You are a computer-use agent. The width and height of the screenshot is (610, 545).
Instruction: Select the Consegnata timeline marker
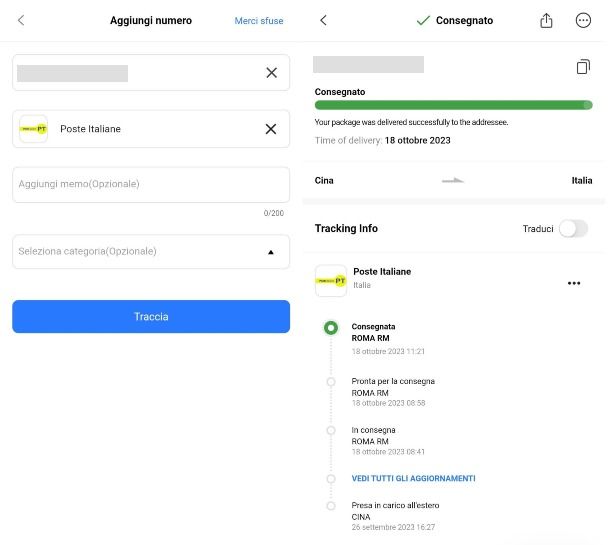[331, 328]
